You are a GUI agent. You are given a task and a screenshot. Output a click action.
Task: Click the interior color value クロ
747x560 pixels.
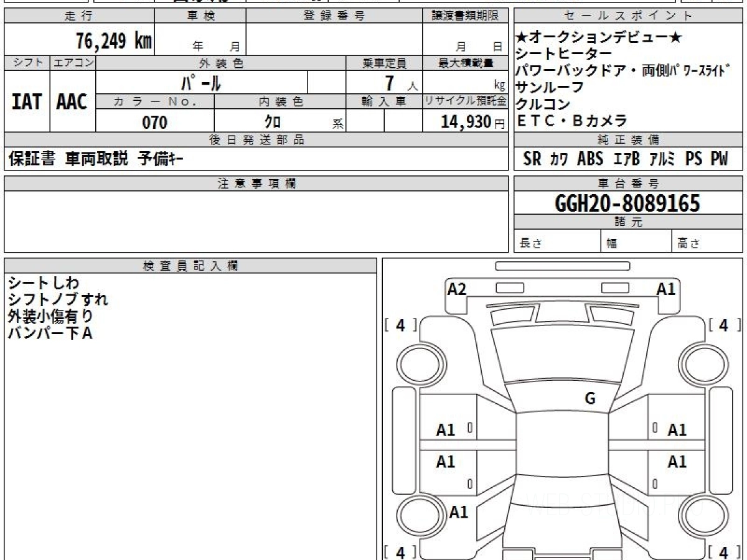tap(273, 122)
